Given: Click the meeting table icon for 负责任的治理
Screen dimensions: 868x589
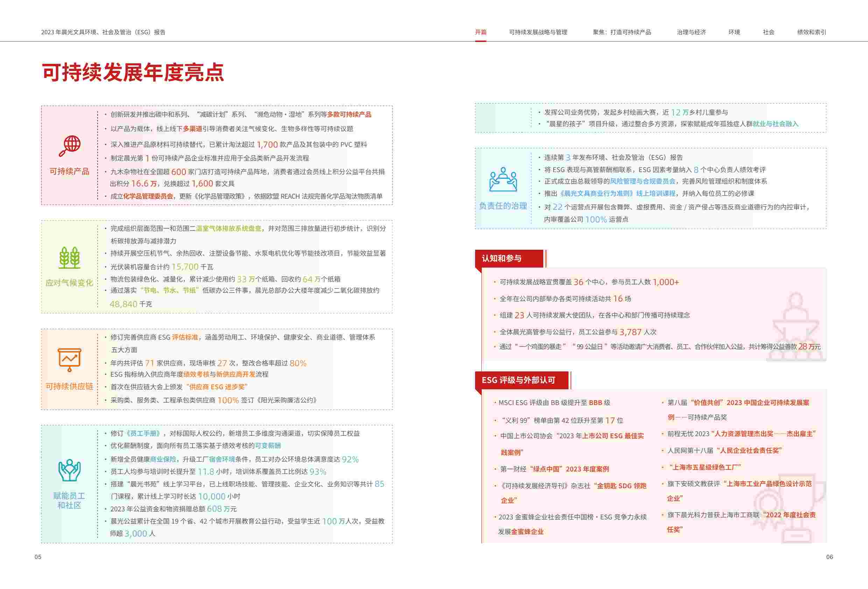Looking at the screenshot, I should [503, 179].
